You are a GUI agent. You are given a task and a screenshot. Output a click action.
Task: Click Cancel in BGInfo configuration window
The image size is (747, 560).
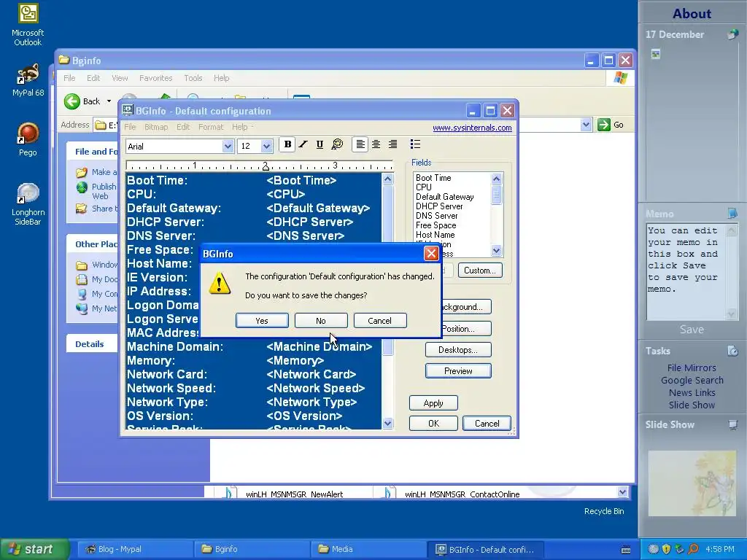click(x=487, y=424)
